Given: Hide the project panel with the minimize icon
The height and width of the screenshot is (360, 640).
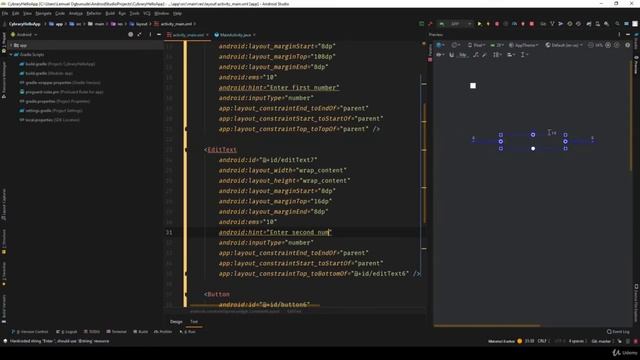Looking at the screenshot, I should click(159, 35).
